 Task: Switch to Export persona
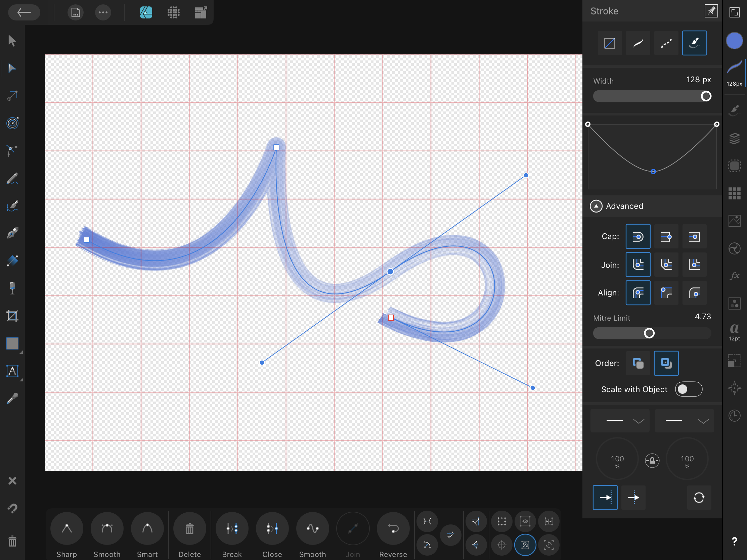pyautogui.click(x=201, y=12)
